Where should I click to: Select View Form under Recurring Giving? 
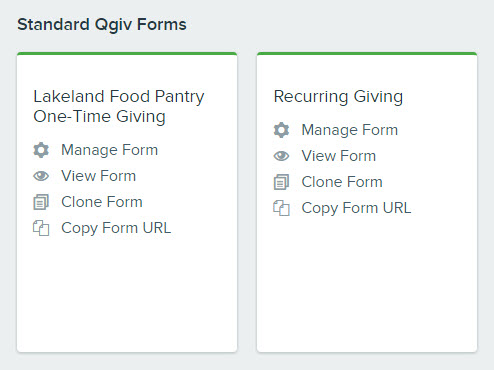coord(339,156)
